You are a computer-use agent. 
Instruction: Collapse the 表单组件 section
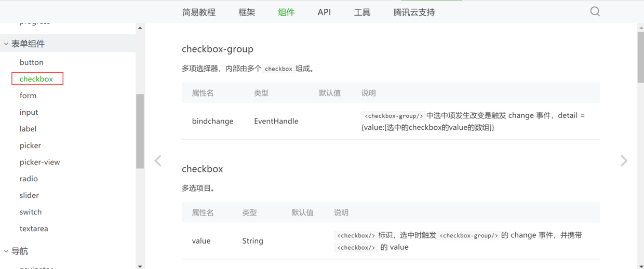click(x=6, y=44)
